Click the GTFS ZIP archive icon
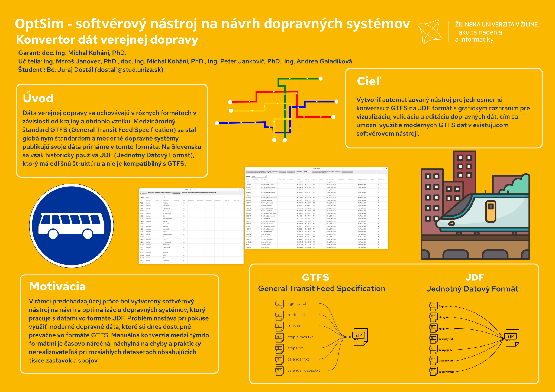Image resolution: width=555 pixels, height=392 pixels. point(360,337)
